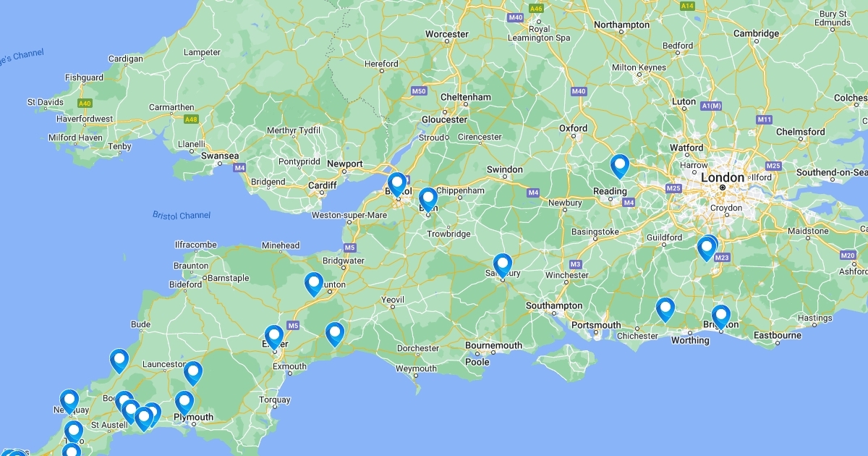Screen dimensions: 868x456
Task: Open the pin north of Chichester
Action: tap(665, 310)
